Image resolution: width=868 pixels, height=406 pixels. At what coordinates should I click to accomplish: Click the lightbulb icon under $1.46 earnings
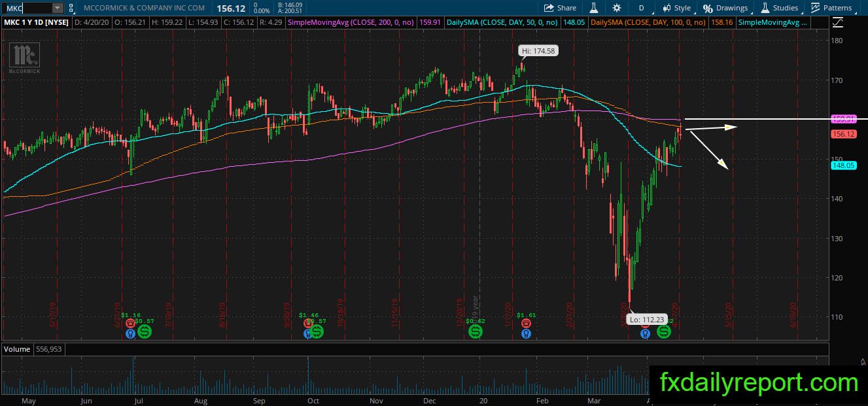308,333
